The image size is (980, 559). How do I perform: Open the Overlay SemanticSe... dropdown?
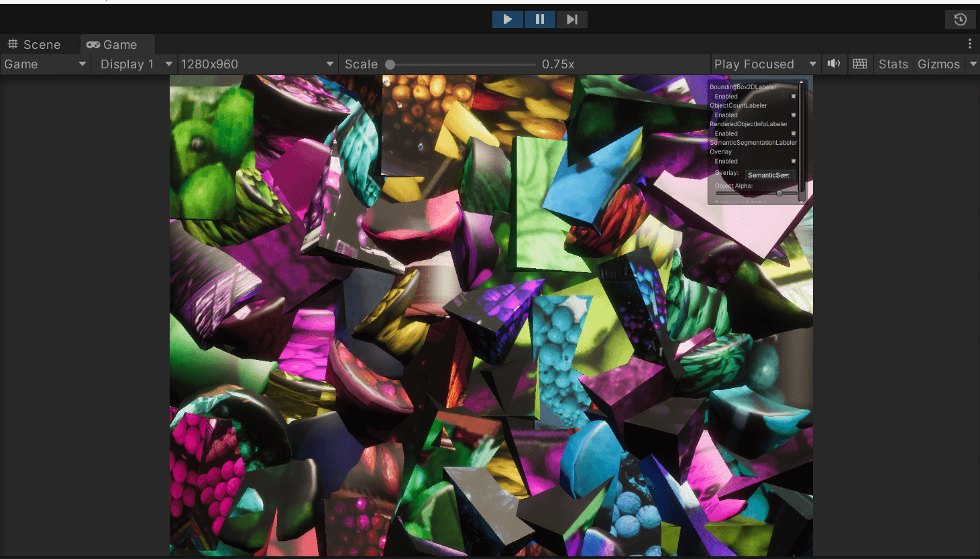click(769, 175)
